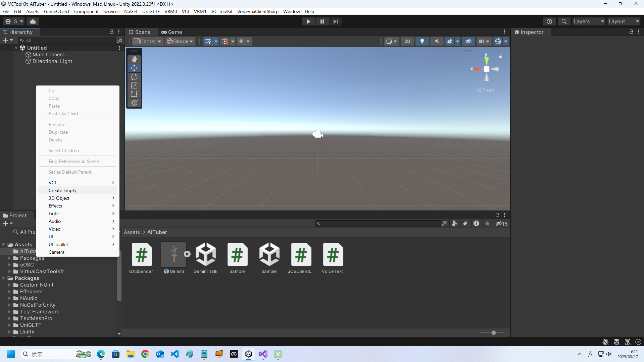This screenshot has width=644, height=362.
Task: Click Assets in the breadcrumb path
Action: pyautogui.click(x=132, y=232)
